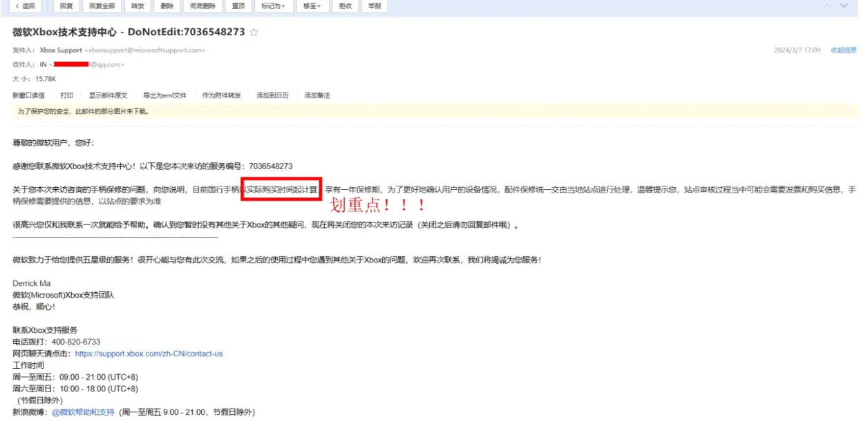Click phone number 400-820-6733
Viewport: 868px width, 435px height.
(x=76, y=342)
